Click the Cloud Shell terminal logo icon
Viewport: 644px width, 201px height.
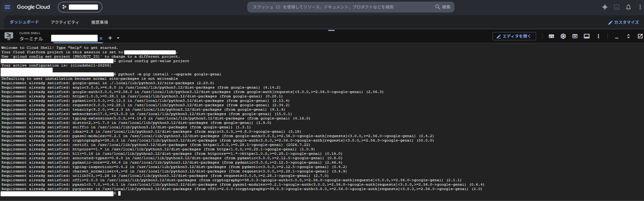tap(9, 36)
